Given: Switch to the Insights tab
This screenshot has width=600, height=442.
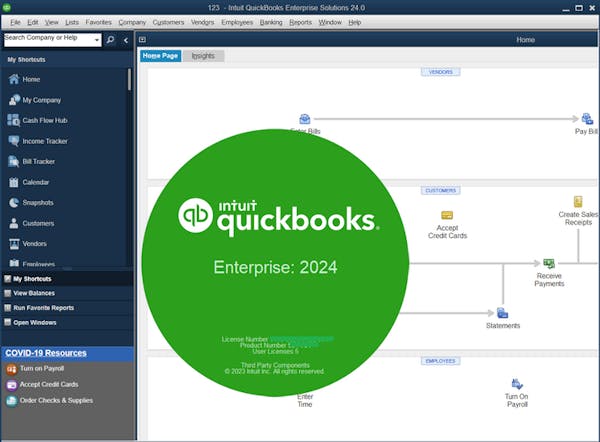Looking at the screenshot, I should [203, 56].
